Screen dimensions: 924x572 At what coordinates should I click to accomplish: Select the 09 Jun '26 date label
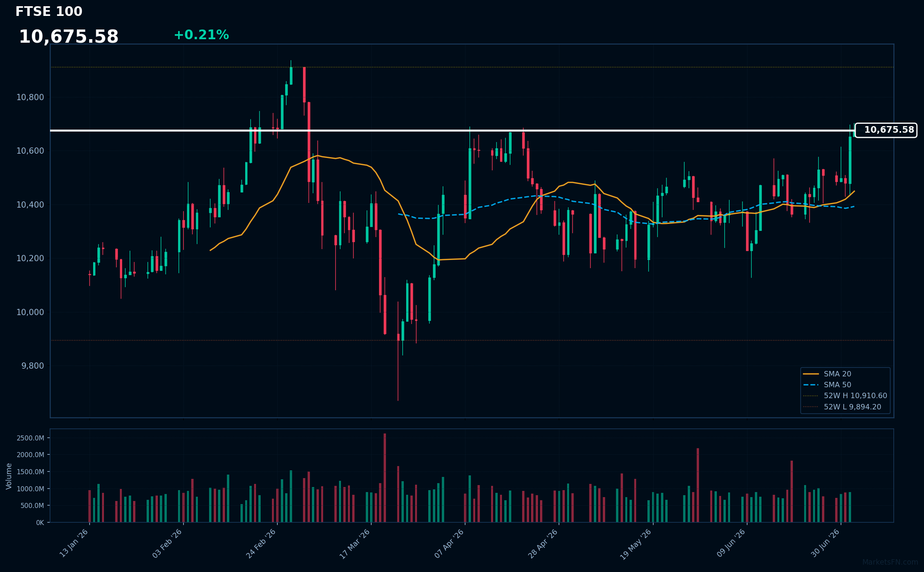tap(731, 544)
